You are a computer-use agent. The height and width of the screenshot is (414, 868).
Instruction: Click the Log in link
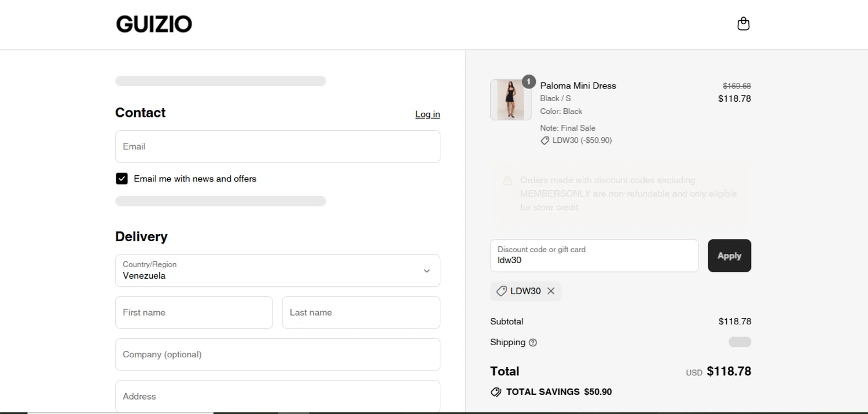428,114
